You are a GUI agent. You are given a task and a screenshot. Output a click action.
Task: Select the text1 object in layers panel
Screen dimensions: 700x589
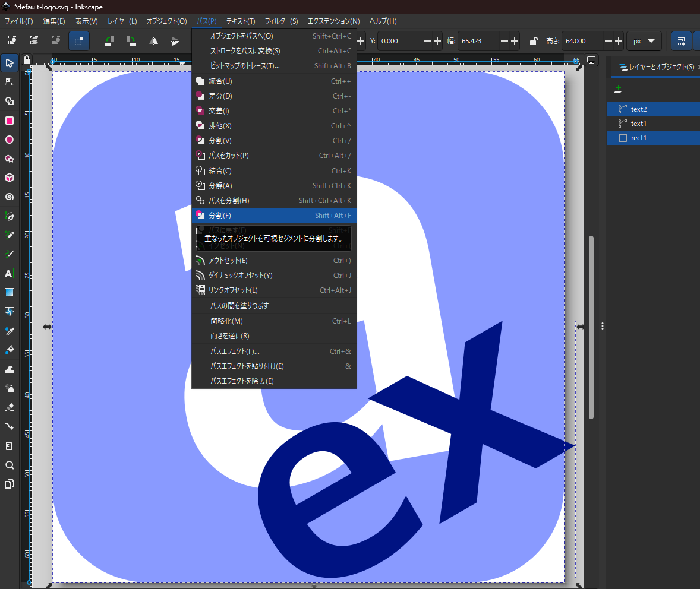tap(639, 123)
